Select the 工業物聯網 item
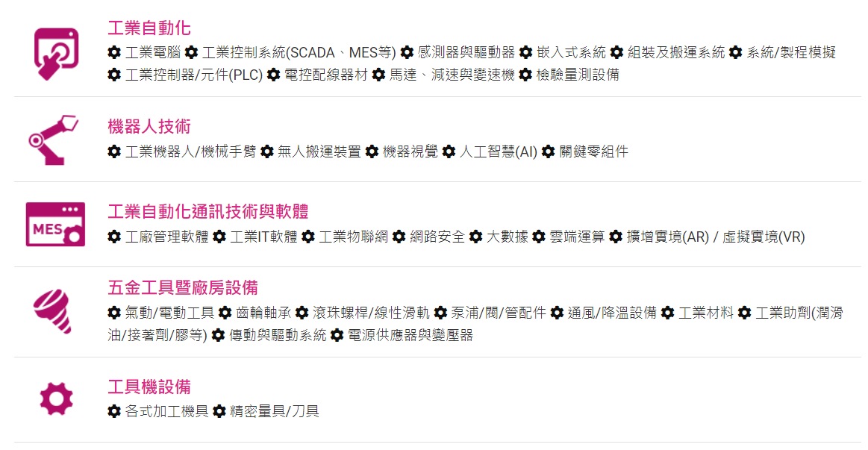 pyautogui.click(x=353, y=237)
